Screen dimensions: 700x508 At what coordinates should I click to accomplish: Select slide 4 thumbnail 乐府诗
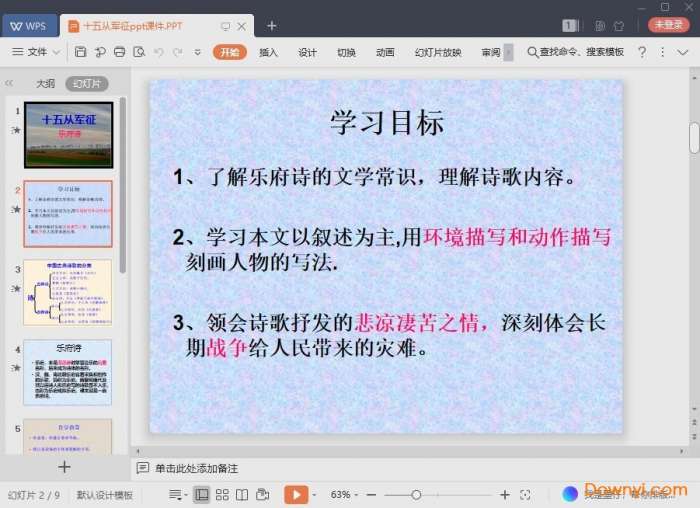pyautogui.click(x=68, y=372)
